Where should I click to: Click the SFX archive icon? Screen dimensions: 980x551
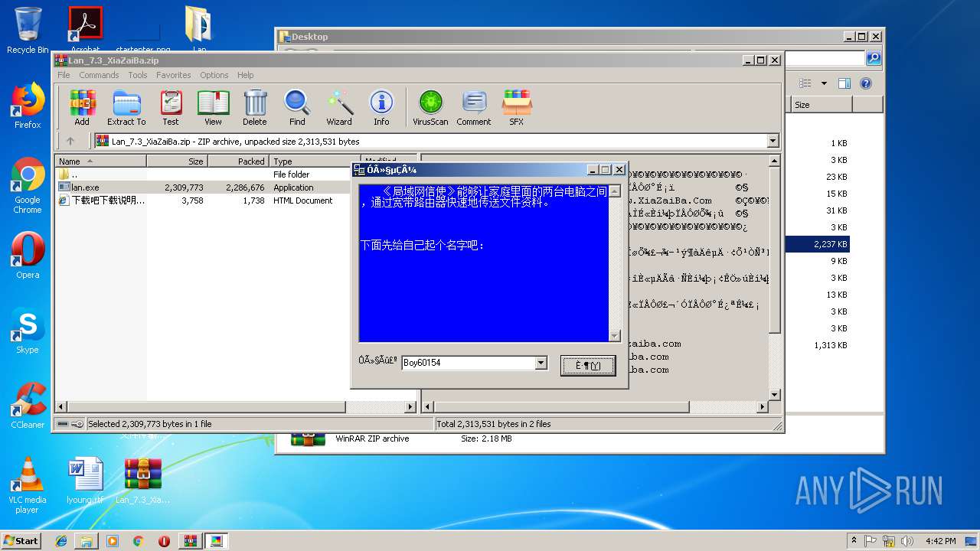click(x=517, y=107)
